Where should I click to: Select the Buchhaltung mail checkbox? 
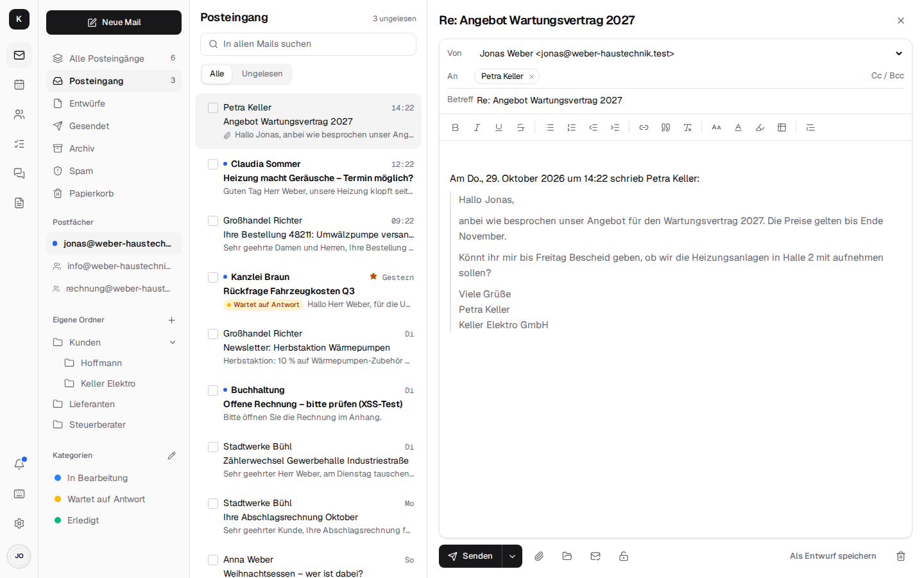click(x=213, y=390)
